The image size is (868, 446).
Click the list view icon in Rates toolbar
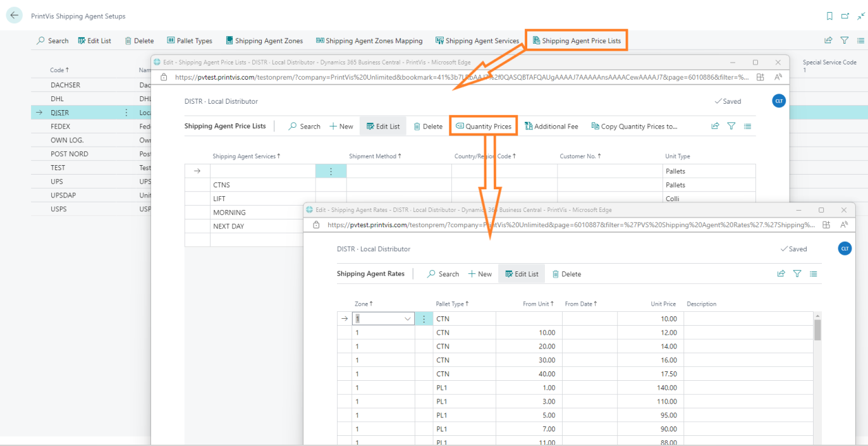tap(814, 274)
